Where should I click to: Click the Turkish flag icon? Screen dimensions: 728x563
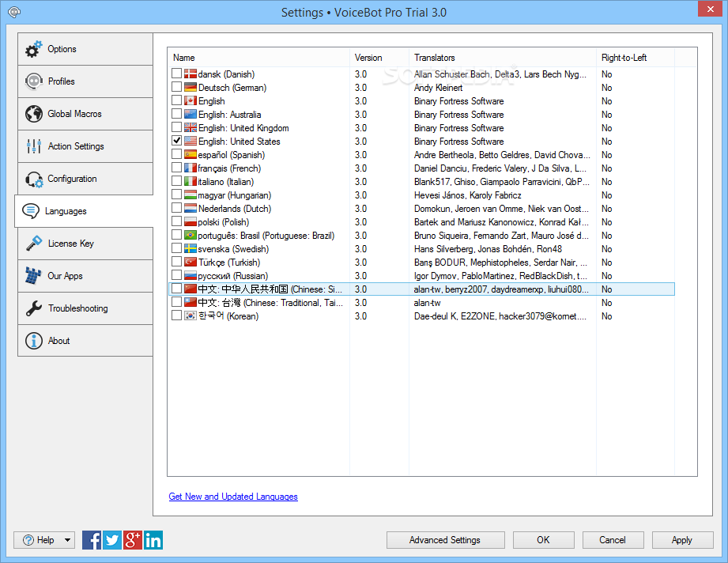tap(190, 263)
